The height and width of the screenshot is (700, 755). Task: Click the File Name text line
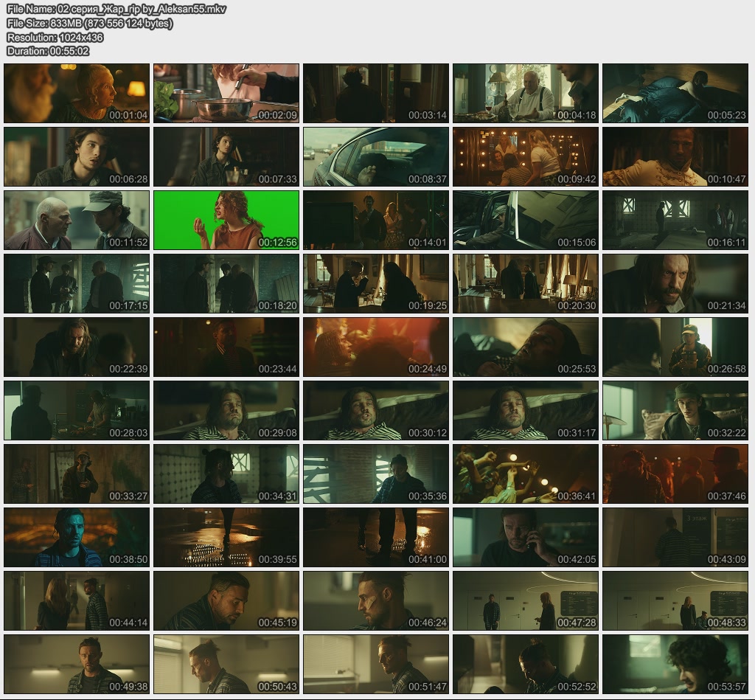[x=116, y=10]
